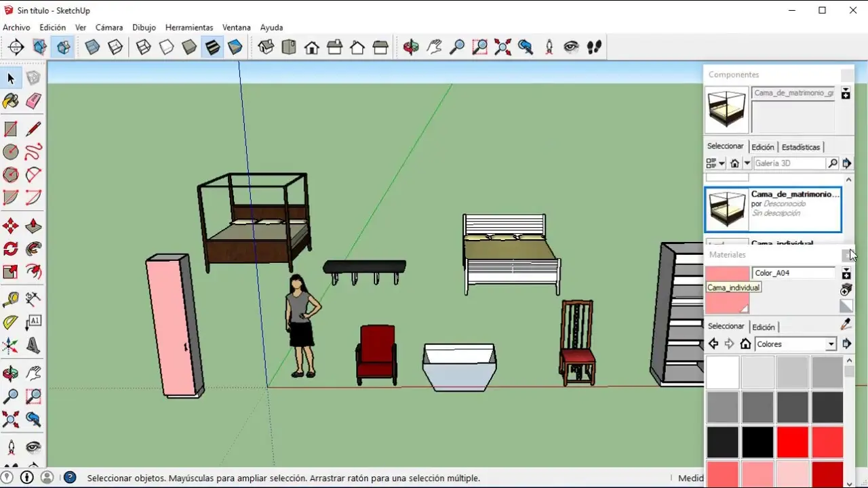Image resolution: width=868 pixels, height=488 pixels.
Task: Open the Cámara menu
Action: click(x=108, y=27)
